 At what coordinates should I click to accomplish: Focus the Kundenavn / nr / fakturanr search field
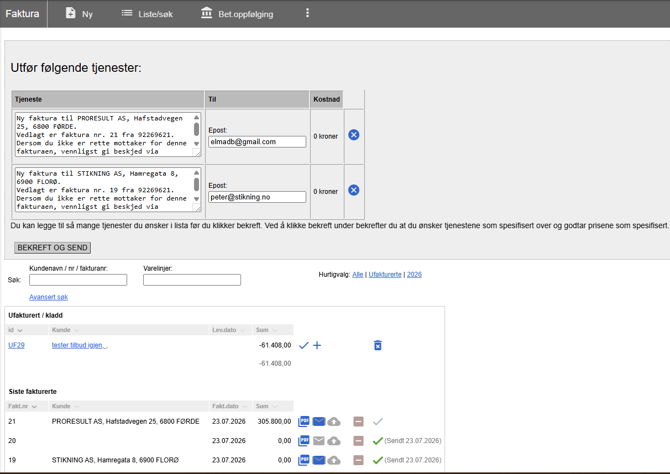[x=78, y=280]
